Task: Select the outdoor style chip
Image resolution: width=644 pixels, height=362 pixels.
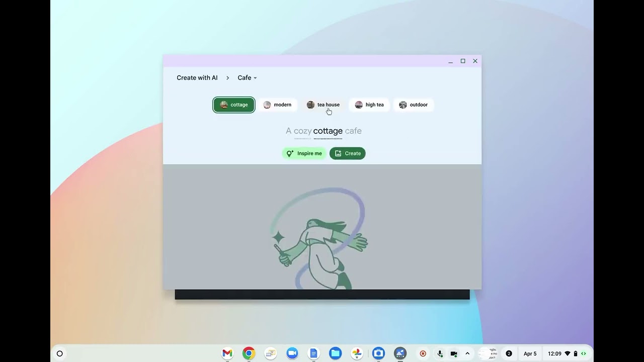Action: 413,105
